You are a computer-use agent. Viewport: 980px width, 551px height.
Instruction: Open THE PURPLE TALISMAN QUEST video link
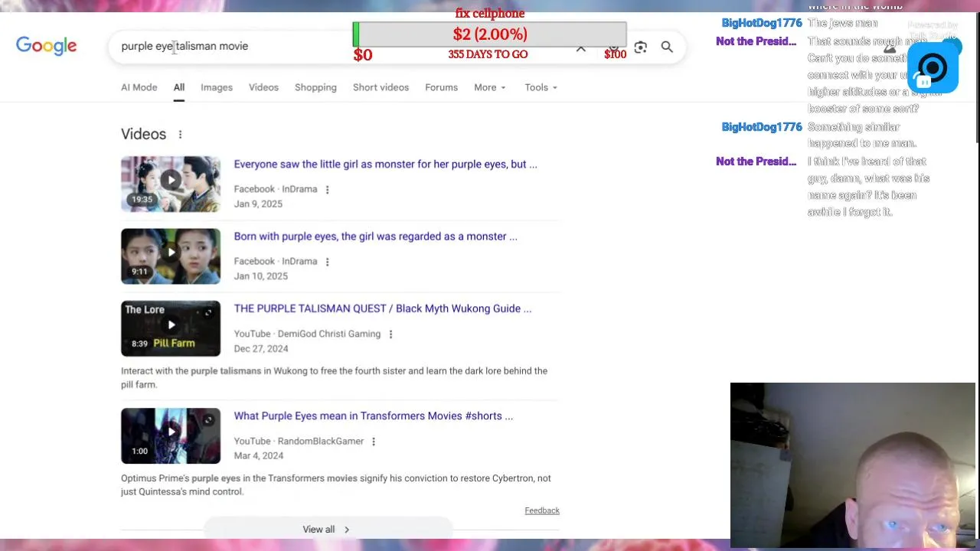382,308
